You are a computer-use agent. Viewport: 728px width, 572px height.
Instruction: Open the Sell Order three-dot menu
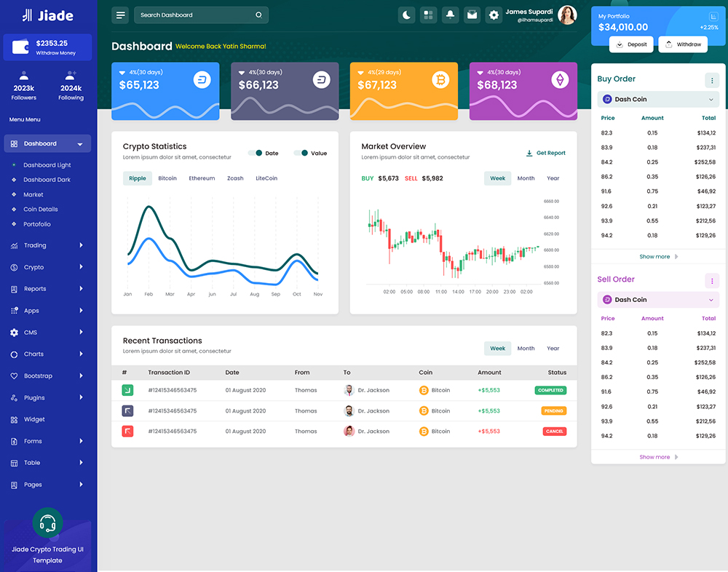712,280
